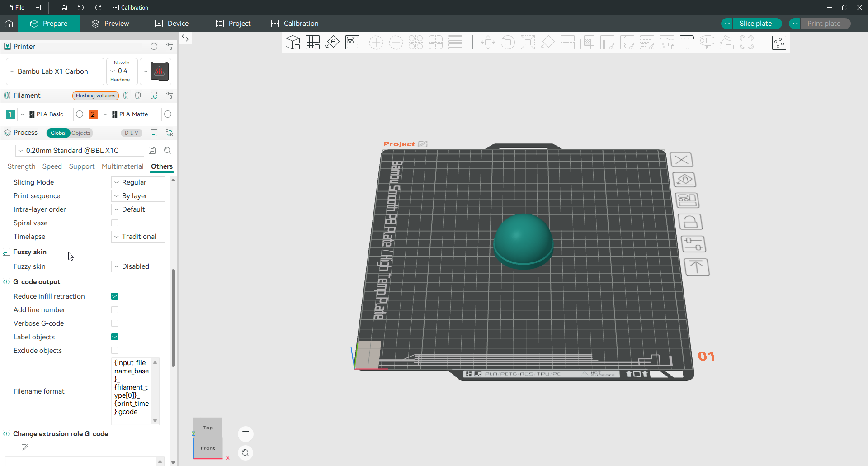Click the plate remove X icon

click(x=682, y=160)
